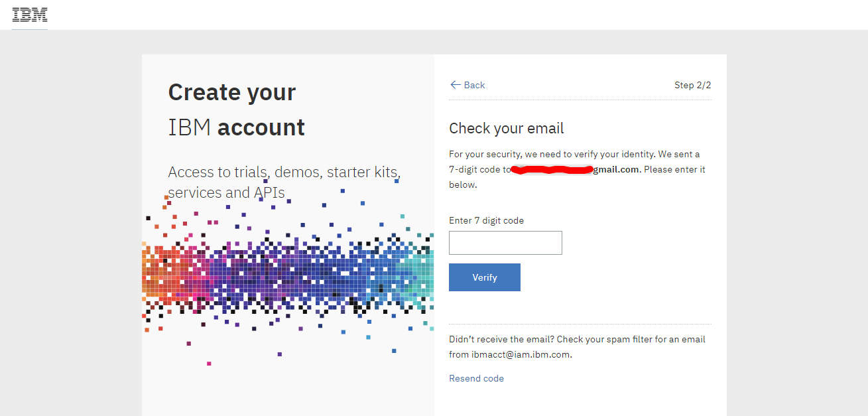Click the left arrow beside Back

pos(455,85)
